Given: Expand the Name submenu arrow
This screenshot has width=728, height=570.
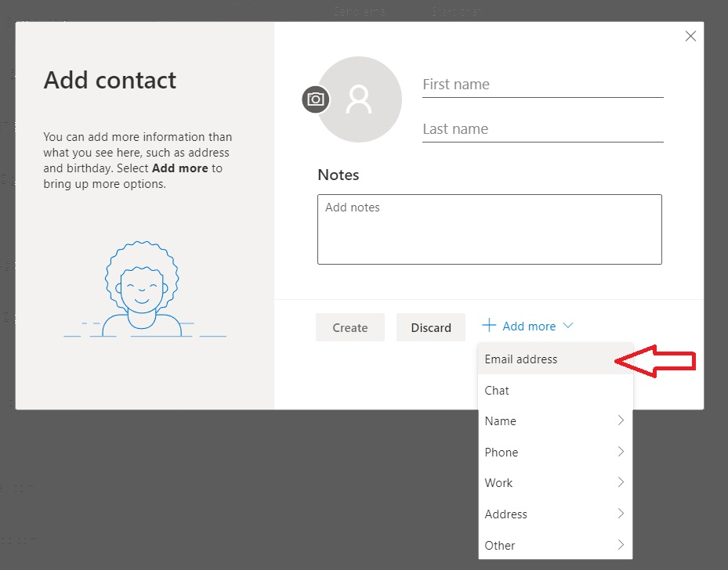Looking at the screenshot, I should 621,420.
